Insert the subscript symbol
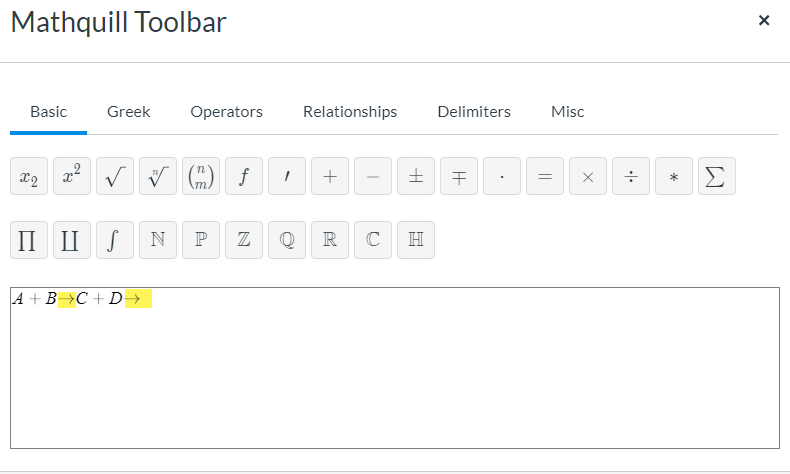The image size is (790, 474). click(28, 177)
